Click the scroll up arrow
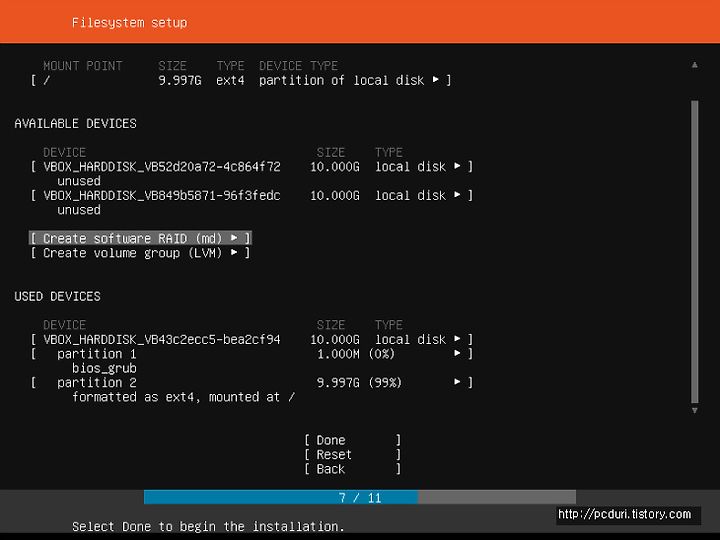This screenshot has height=540, width=720. (x=695, y=65)
